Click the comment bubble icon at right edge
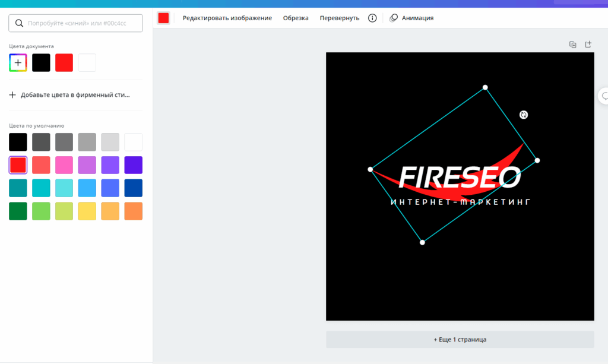The height and width of the screenshot is (364, 608). point(604,96)
